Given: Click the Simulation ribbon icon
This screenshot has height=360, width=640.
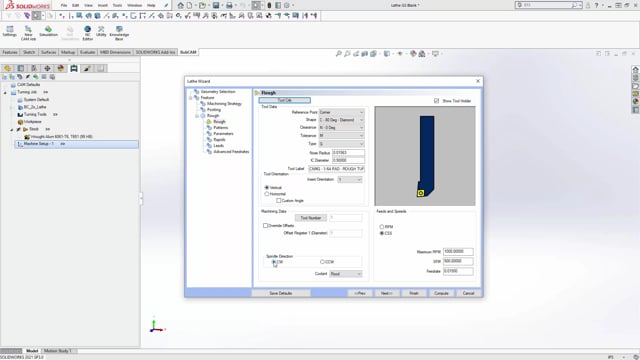Looking at the screenshot, I should (49, 31).
